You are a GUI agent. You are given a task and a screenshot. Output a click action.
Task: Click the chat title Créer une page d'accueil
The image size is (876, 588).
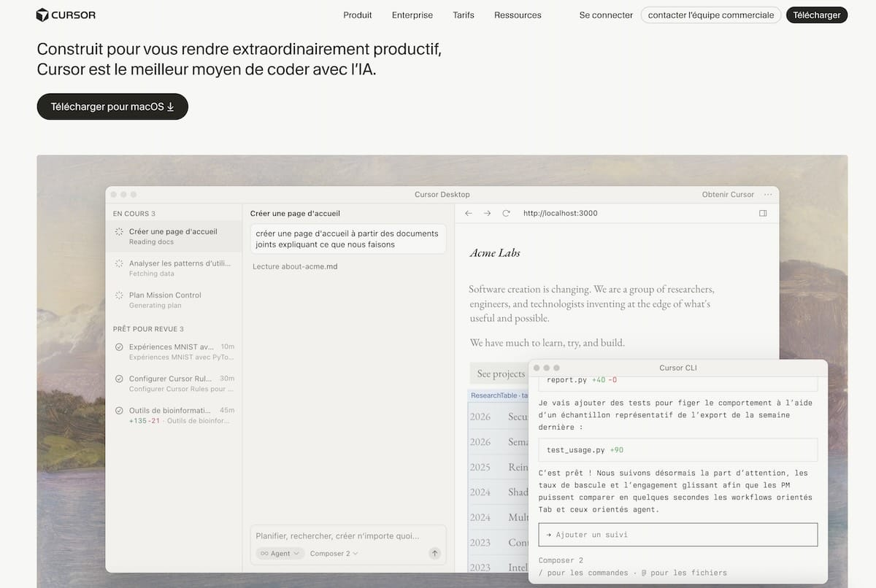295,214
